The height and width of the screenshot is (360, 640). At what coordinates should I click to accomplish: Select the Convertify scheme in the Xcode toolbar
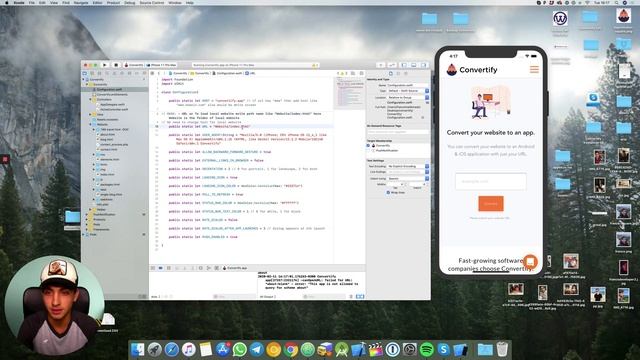coord(134,65)
